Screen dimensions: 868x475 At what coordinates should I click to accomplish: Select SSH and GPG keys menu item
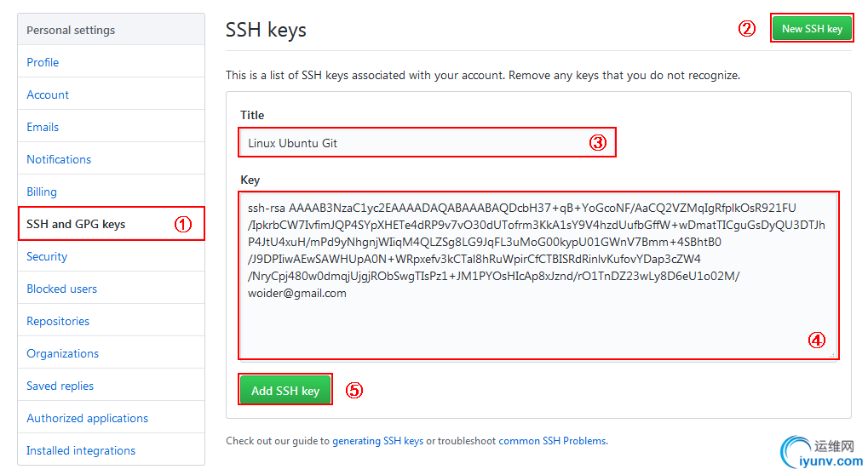point(76,224)
